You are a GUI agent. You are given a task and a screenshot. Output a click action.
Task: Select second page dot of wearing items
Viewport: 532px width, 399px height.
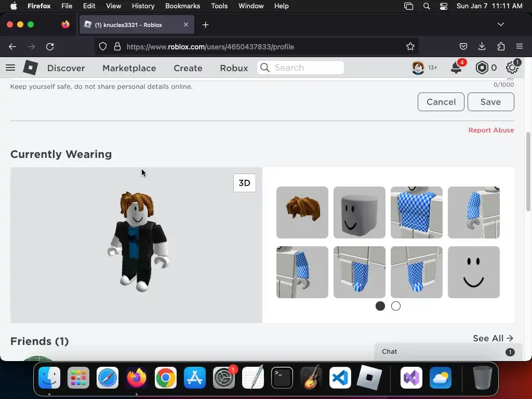click(x=395, y=306)
